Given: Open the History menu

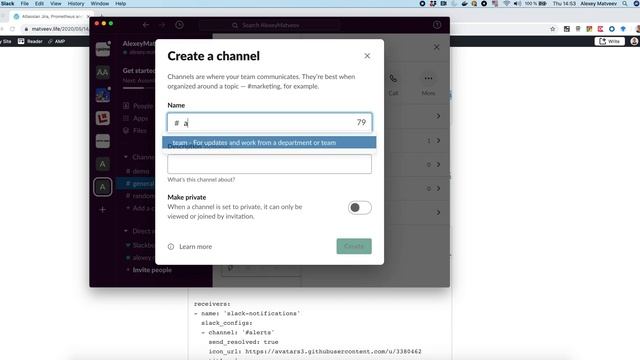Looking at the screenshot, I should pyautogui.click(x=76, y=4).
